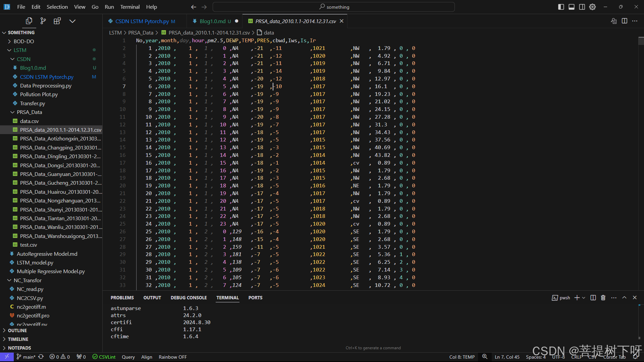Open the Extensions view icon
This screenshot has width=644, height=362.
tap(57, 21)
